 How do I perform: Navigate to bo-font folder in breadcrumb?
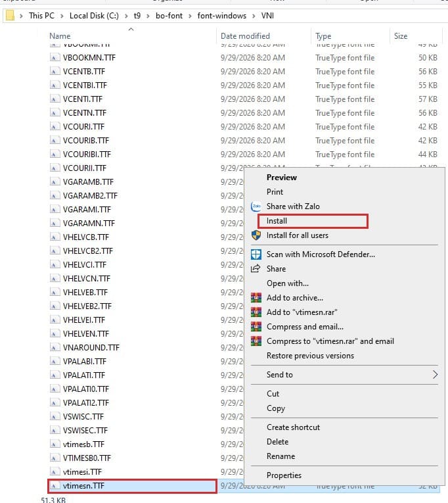point(169,16)
